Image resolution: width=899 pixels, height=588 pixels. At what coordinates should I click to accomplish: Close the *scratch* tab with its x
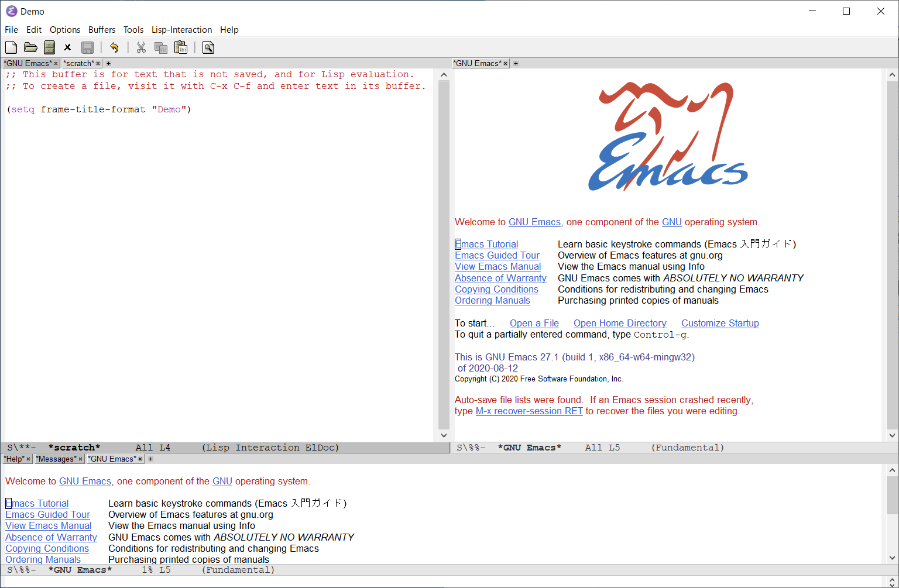coord(98,63)
